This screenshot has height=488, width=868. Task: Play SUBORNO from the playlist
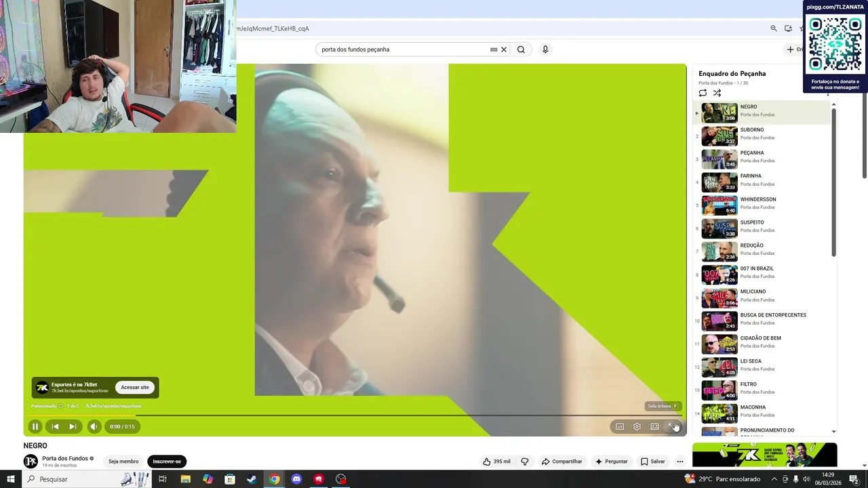762,136
